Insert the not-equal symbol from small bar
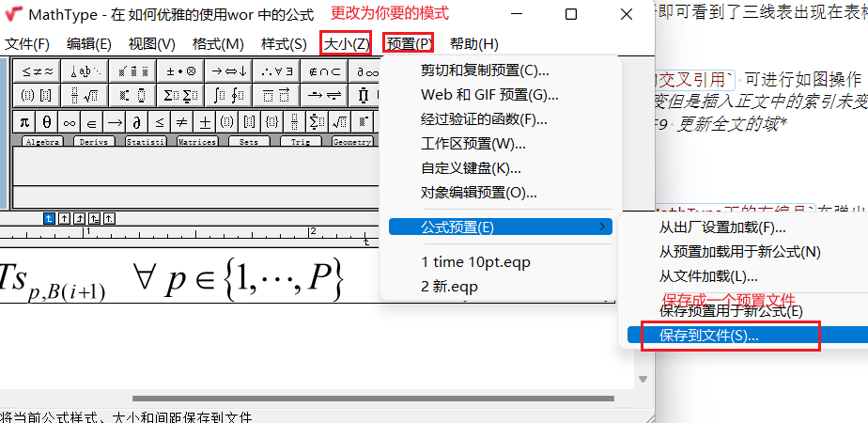 click(182, 122)
